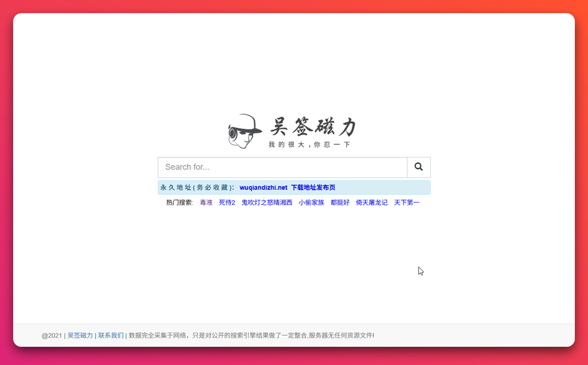Click the search button beside the input field
588x365 pixels.
coord(418,167)
